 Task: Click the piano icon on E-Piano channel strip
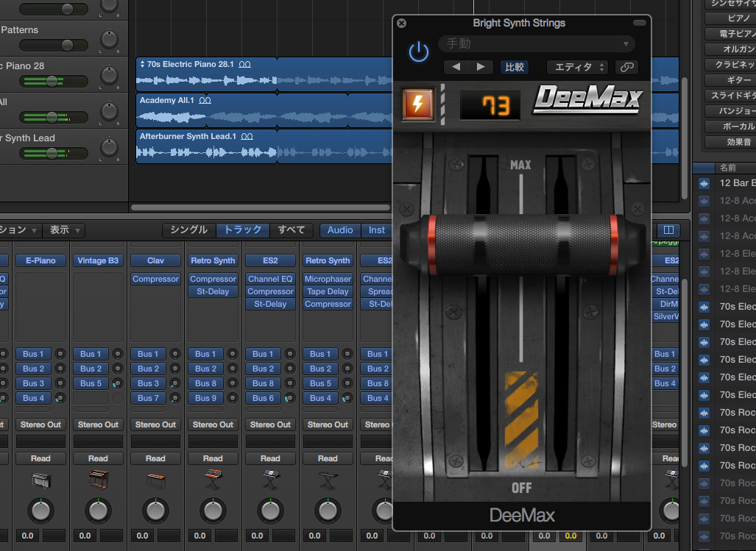[40, 480]
